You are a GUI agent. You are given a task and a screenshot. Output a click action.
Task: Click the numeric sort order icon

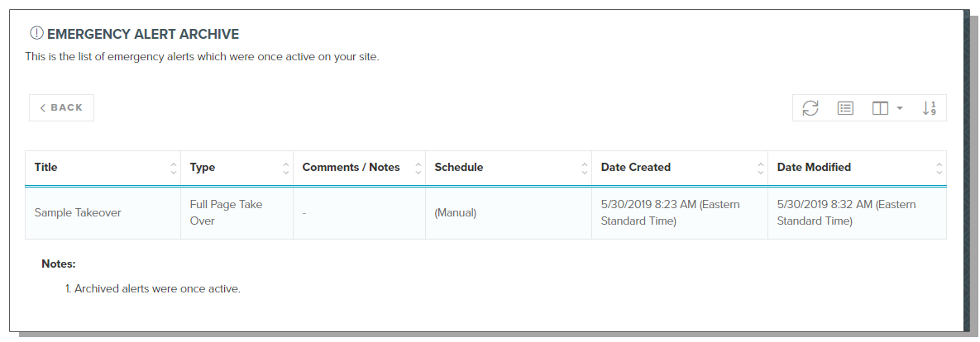click(x=929, y=108)
